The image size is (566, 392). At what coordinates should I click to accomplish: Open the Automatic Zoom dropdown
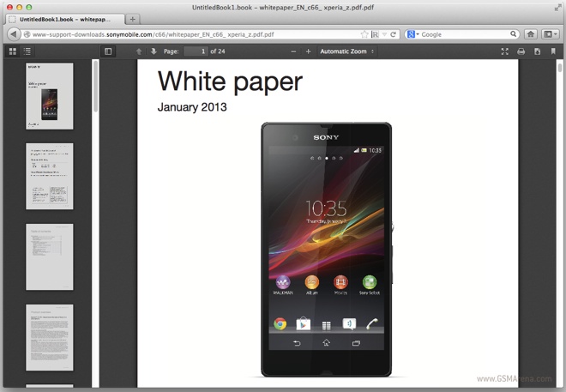tap(347, 51)
